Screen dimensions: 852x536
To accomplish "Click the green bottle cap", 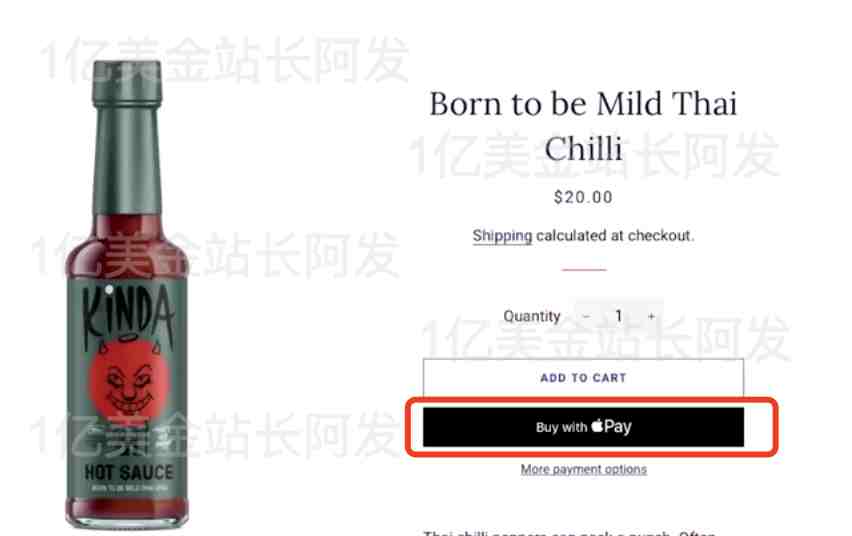I will click(127, 83).
